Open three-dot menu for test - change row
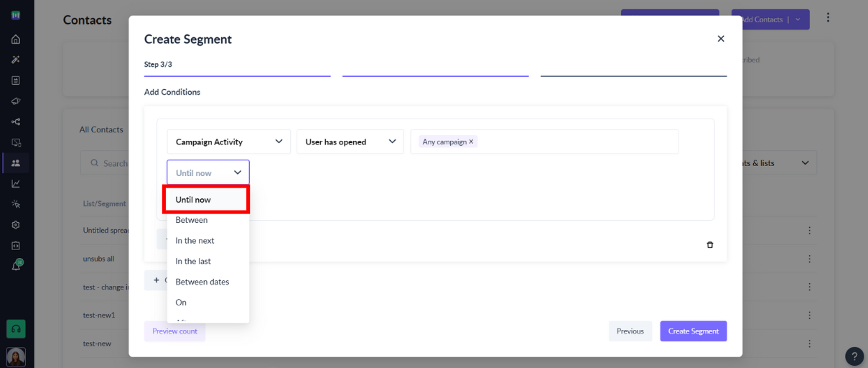The image size is (868, 368). tap(810, 287)
